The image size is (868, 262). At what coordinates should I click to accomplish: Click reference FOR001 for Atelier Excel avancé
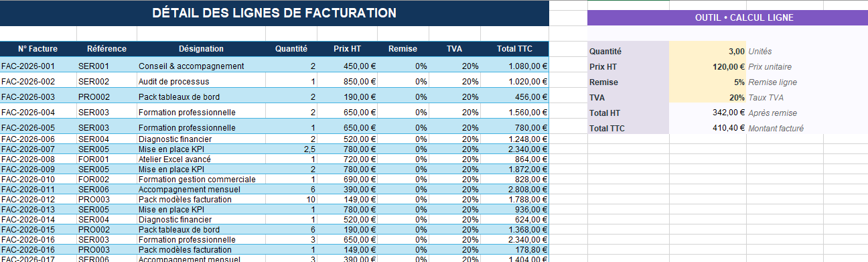coord(106,159)
